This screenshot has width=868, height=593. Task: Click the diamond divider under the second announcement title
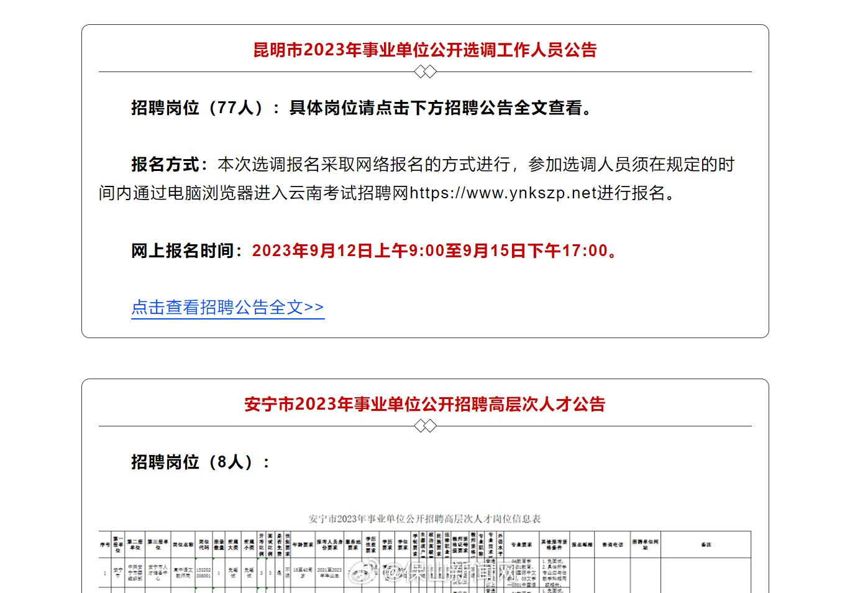coord(425,426)
